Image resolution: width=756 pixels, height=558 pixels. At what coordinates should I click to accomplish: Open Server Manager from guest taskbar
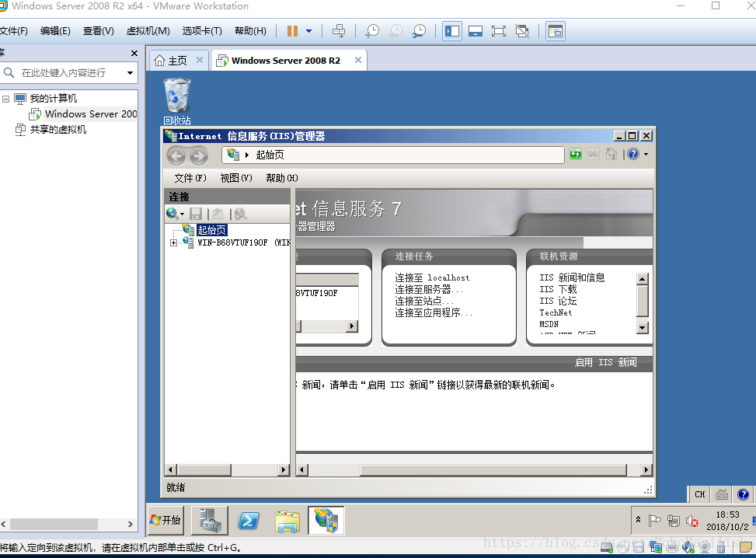[210, 521]
